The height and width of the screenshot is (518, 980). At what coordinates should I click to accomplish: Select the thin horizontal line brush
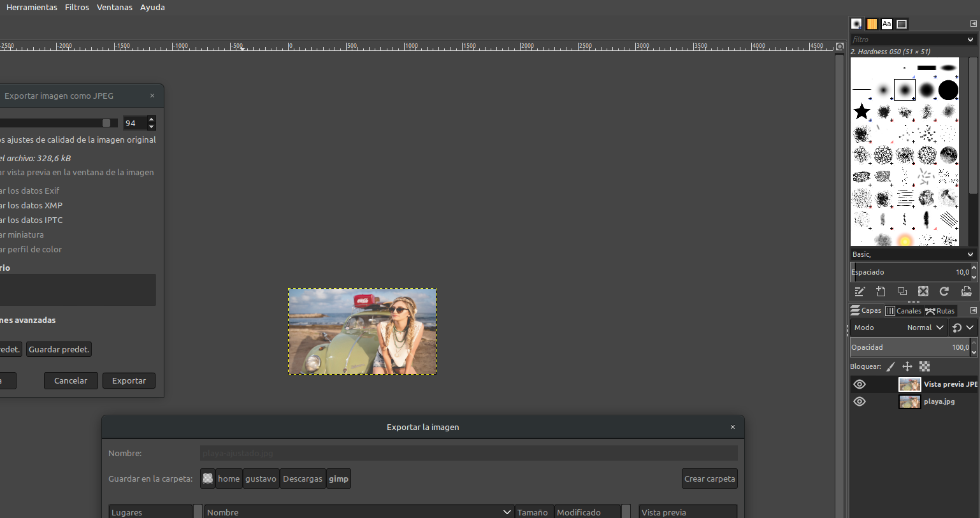coord(861,90)
